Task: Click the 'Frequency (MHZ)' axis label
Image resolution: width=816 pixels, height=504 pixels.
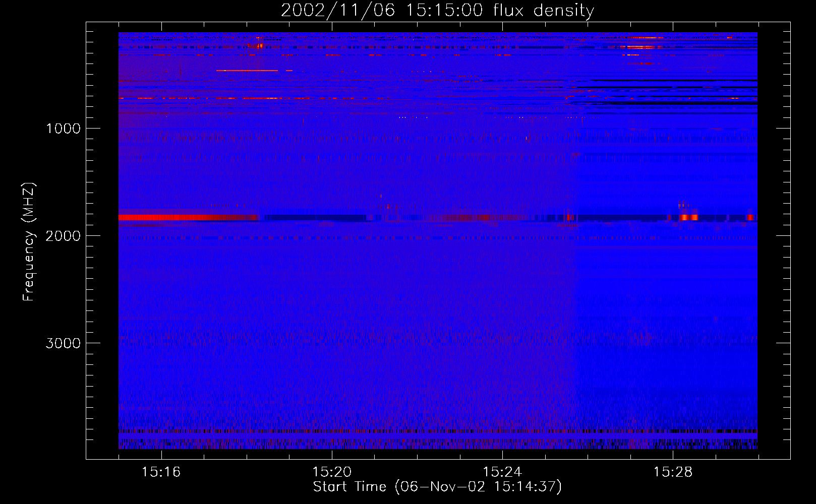Action: [x=29, y=242]
